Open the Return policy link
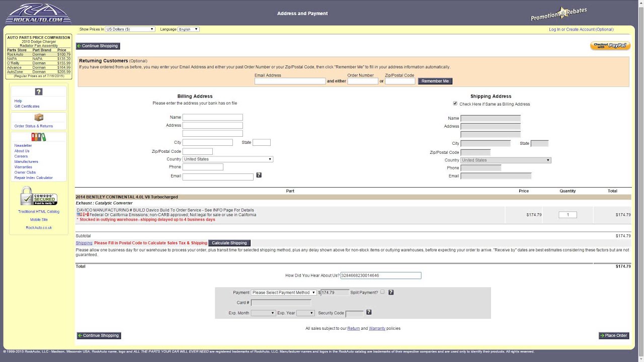Image resolution: width=644 pixels, height=362 pixels. (x=354, y=328)
